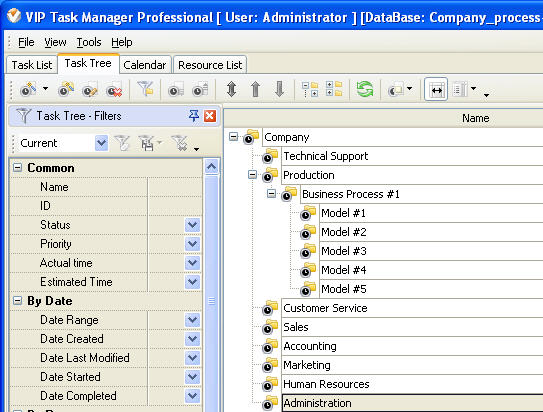543x412 pixels.
Task: Open the Current filter preset dropdown
Action: [x=101, y=143]
